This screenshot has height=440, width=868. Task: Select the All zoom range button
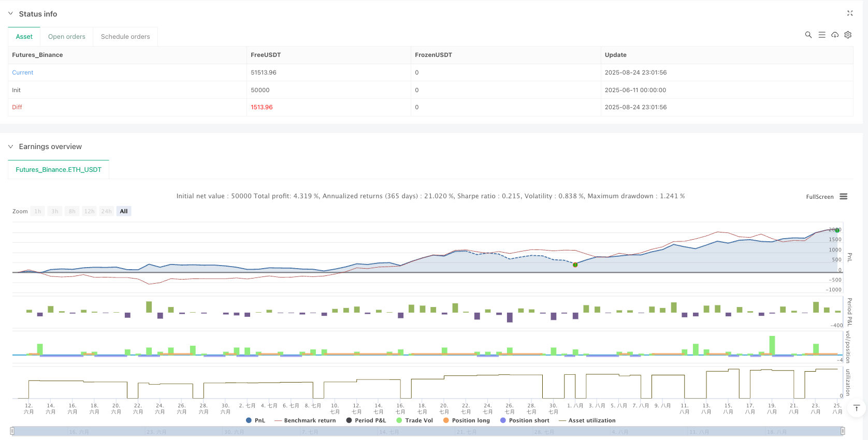click(x=124, y=211)
